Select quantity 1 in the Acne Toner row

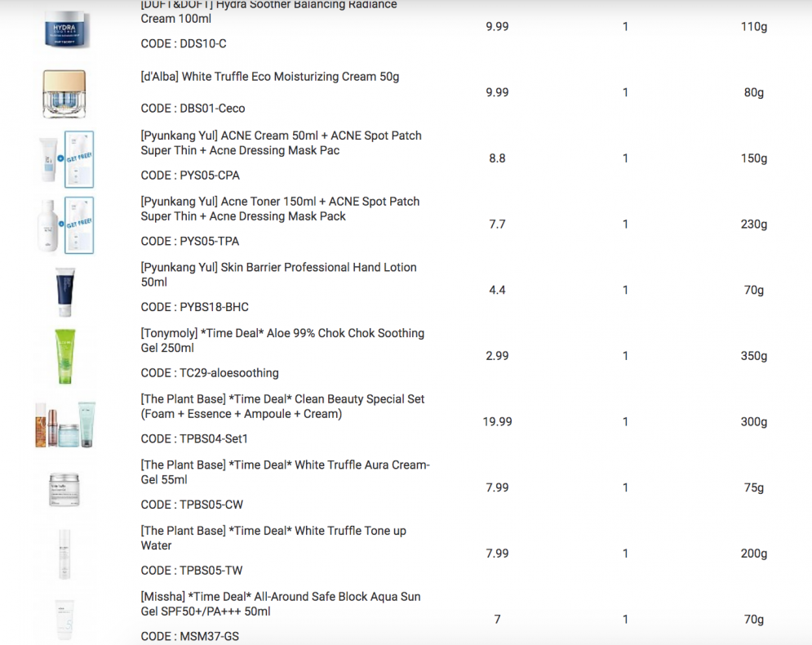pos(626,224)
